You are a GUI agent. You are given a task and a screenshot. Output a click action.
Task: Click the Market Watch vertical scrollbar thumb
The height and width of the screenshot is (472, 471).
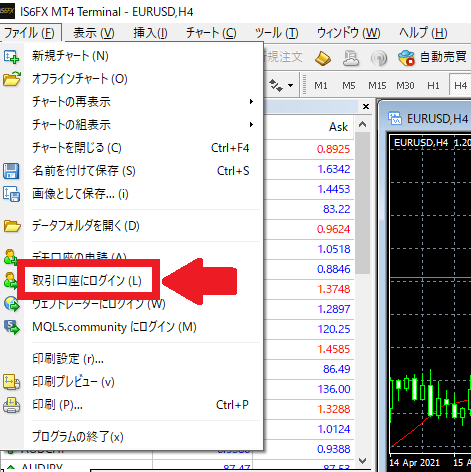point(362,203)
